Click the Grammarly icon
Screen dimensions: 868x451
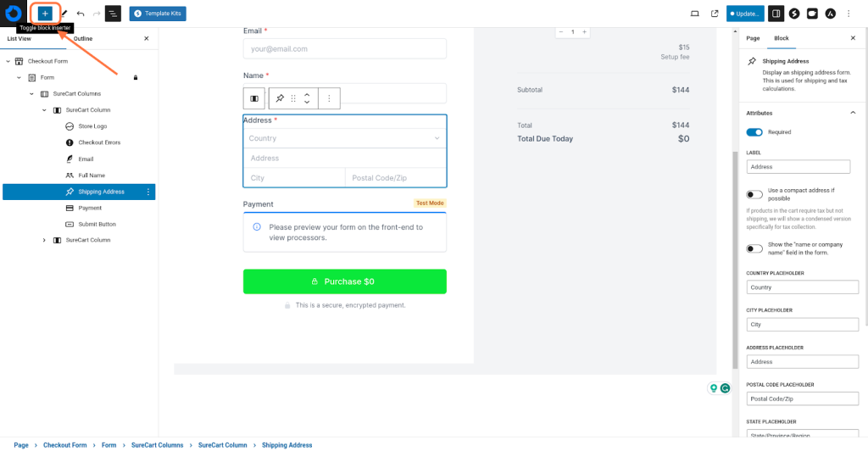coord(725,388)
